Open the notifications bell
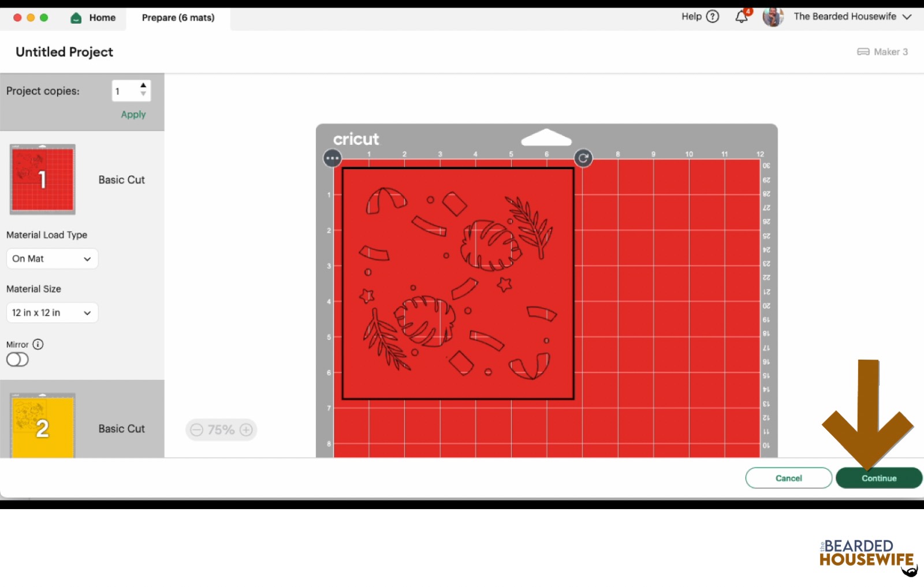Image resolution: width=924 pixels, height=587 pixels. (742, 16)
